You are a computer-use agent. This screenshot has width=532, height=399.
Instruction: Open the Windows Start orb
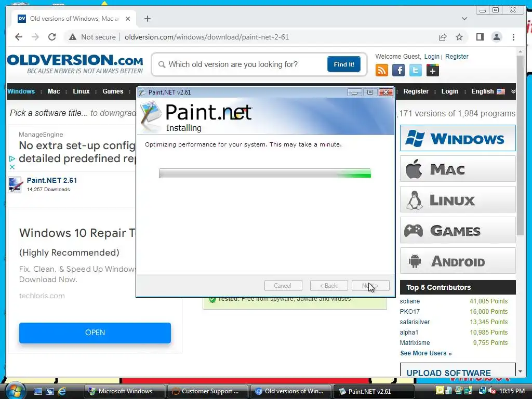pos(15,391)
